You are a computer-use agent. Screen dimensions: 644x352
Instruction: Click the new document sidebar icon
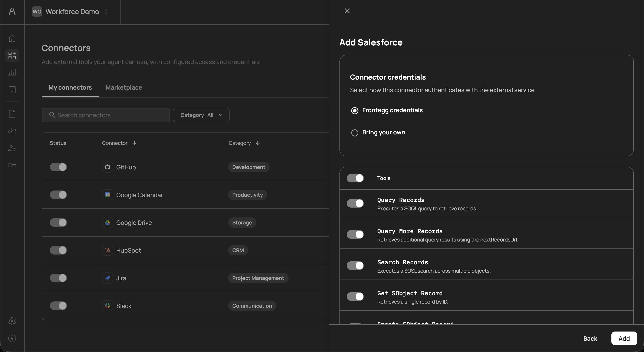[x=12, y=114]
